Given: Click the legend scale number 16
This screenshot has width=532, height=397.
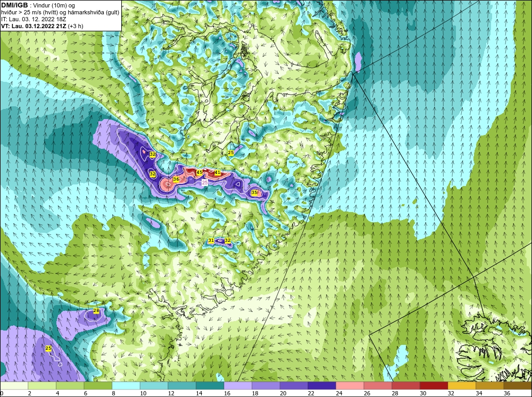Looking at the screenshot, I should pyautogui.click(x=227, y=393).
